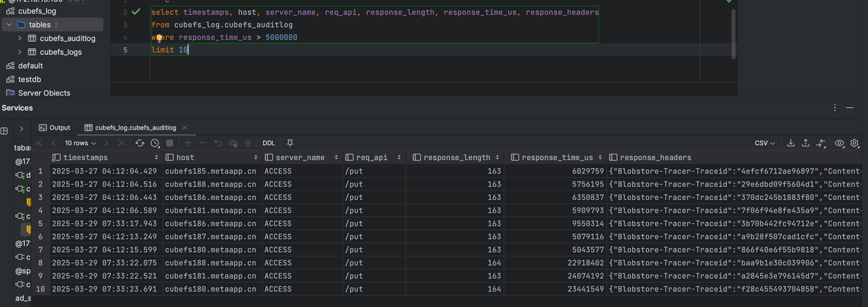This screenshot has width=868, height=307.
Task: Sort by req_api column arrows
Action: 399,157
